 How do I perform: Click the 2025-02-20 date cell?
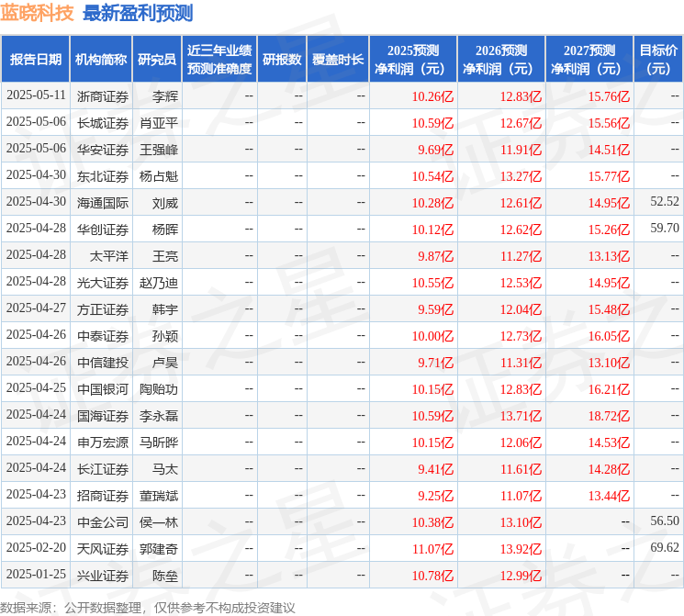[x=36, y=547]
